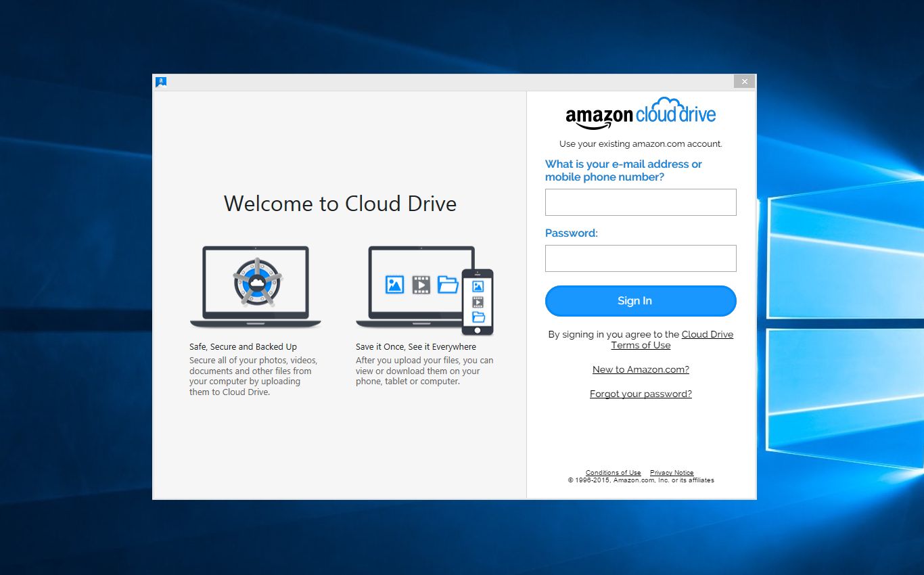Click the Cloud Drive app icon in title bar
The image size is (924, 575).
(161, 82)
